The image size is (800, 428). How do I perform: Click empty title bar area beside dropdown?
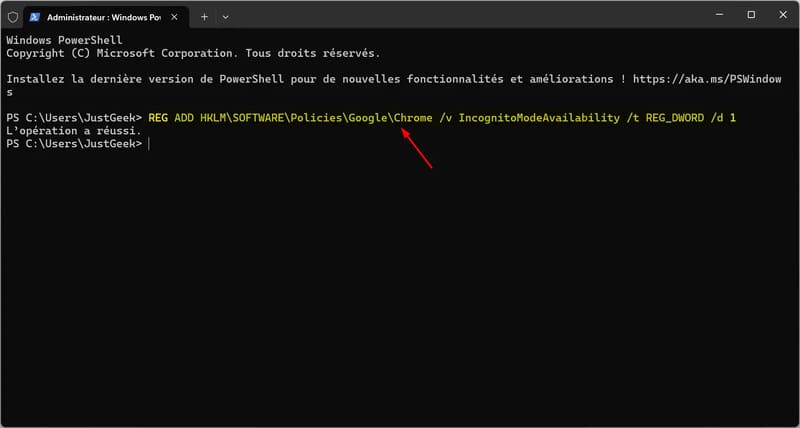pos(459,17)
